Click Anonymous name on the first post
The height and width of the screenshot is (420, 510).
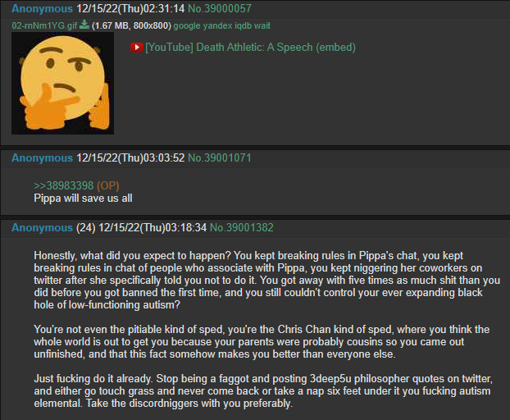tap(43, 8)
